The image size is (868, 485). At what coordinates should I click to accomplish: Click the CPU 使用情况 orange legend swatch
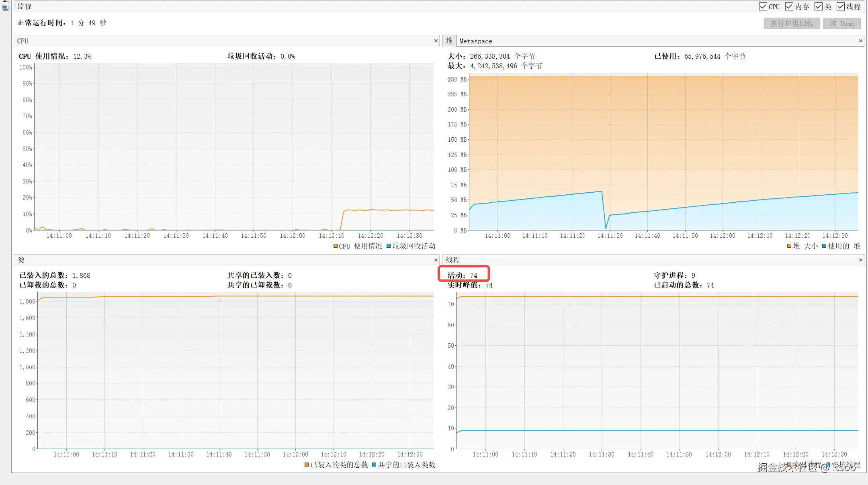coord(336,246)
